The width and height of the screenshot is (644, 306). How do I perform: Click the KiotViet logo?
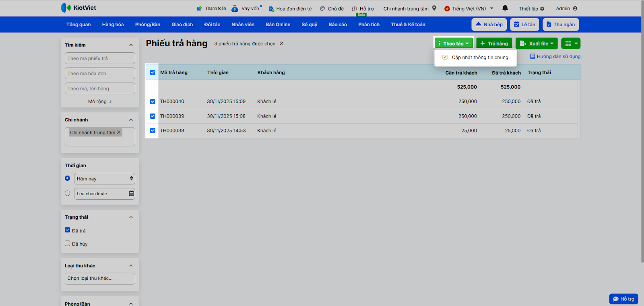click(x=78, y=8)
